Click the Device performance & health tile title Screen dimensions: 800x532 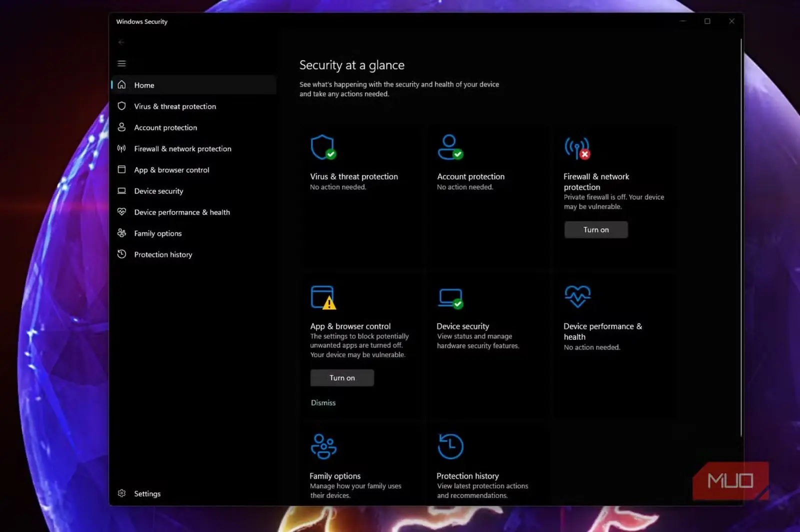tap(602, 331)
